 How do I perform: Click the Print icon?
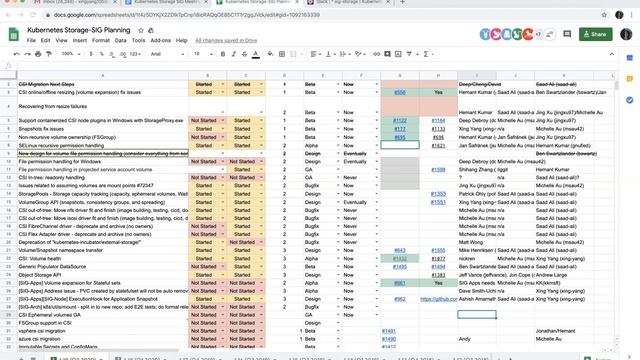[x=38, y=54]
